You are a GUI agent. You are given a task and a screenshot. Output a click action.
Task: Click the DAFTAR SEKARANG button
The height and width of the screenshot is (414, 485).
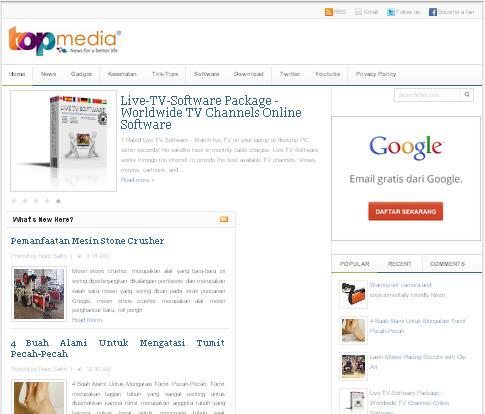tap(406, 211)
